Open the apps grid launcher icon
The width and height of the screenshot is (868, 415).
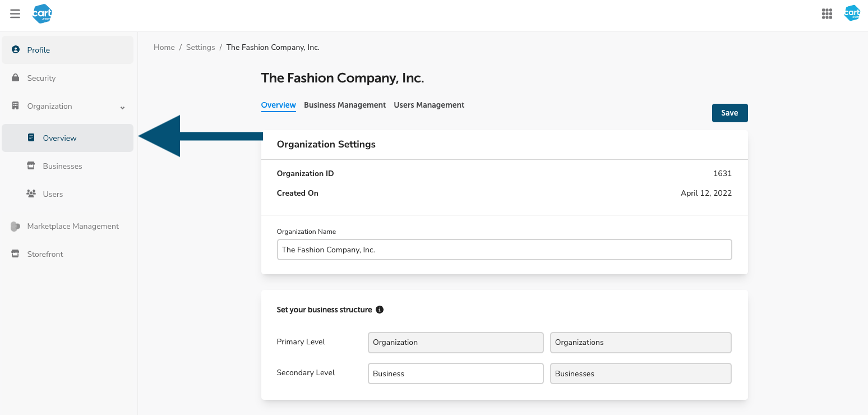click(827, 14)
